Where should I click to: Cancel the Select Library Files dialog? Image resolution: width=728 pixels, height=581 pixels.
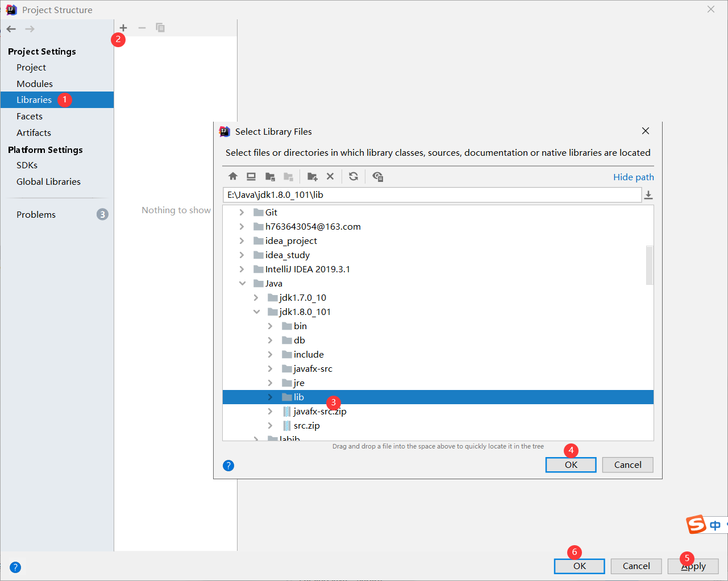tap(628, 464)
